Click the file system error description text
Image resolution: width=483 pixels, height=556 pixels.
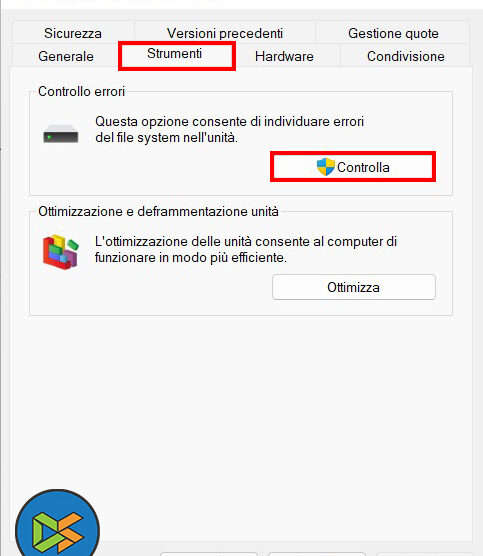point(229,129)
